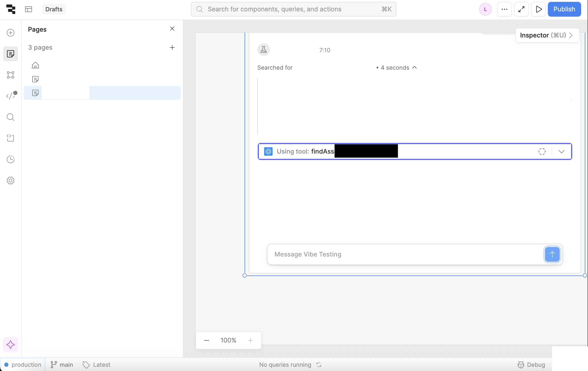Select the Components tree icon in the sidebar
Screen dimensions: 588x371
11,75
